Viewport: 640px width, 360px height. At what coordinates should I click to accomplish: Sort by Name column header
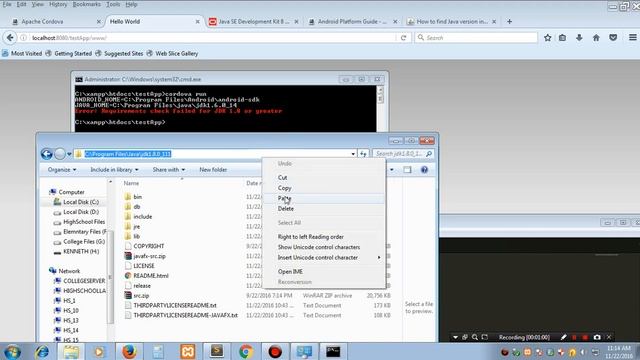(x=131, y=183)
